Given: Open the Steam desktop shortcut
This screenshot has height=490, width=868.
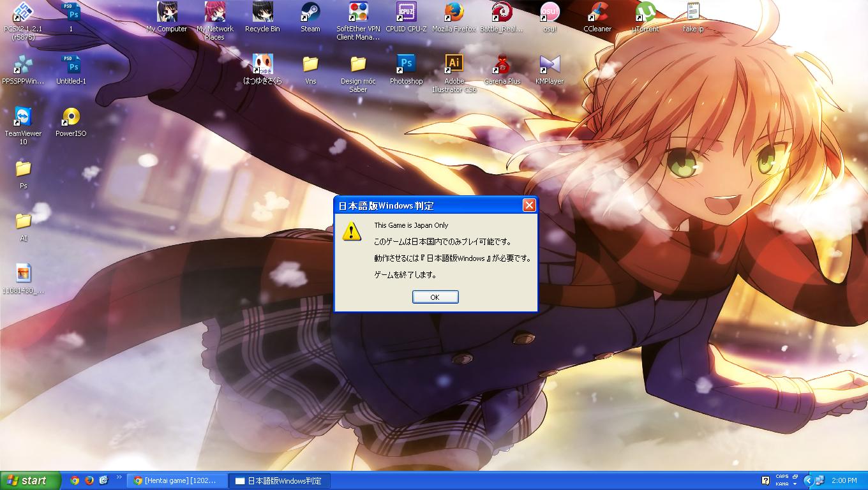Looking at the screenshot, I should coord(310,13).
